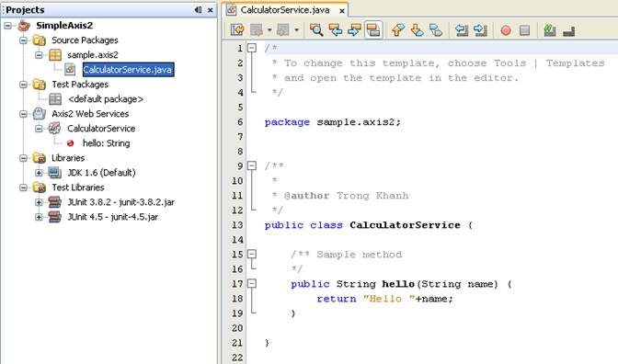The height and width of the screenshot is (364, 618).
Task: Select the <default package> tree item
Action: click(106, 99)
